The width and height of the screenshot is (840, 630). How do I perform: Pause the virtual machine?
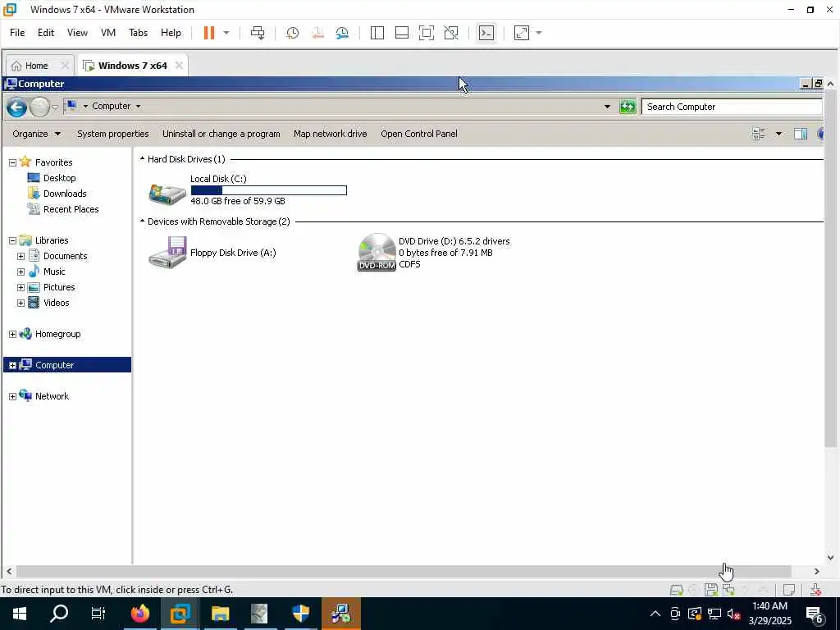point(209,33)
